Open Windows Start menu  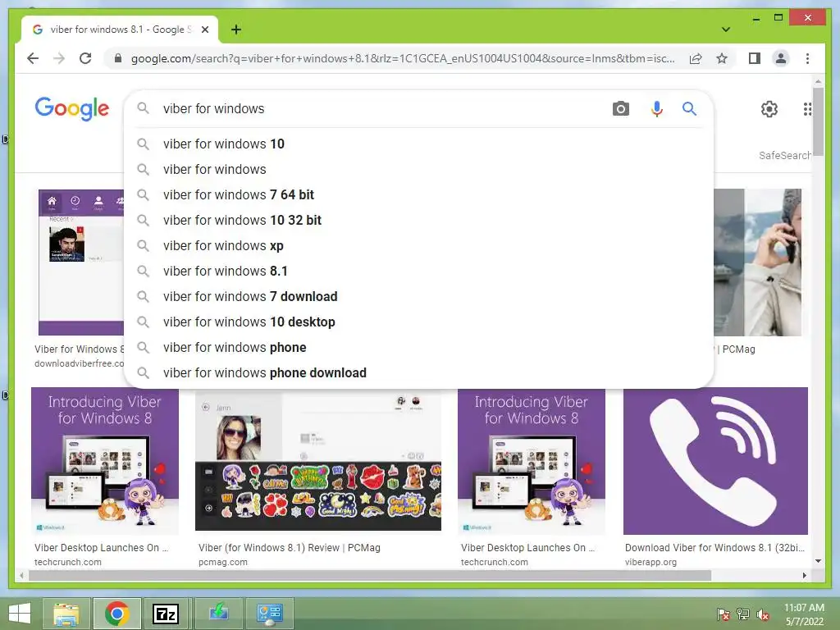(20, 614)
